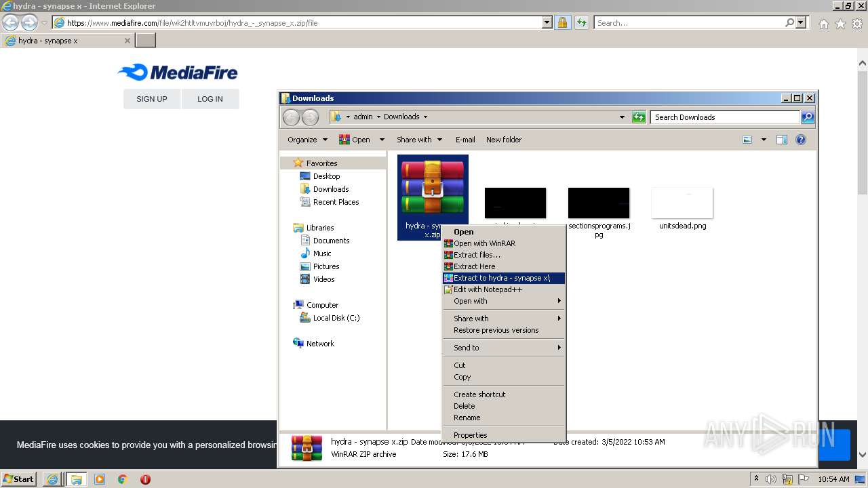Click the IE tools gear icon
Screen dimensions: 868x488
tap(857, 24)
